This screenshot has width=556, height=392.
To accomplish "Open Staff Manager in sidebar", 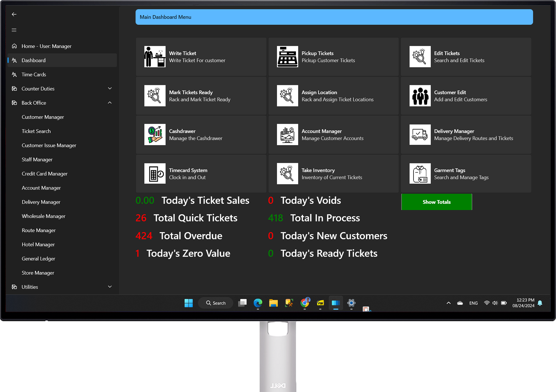I will [37, 160].
